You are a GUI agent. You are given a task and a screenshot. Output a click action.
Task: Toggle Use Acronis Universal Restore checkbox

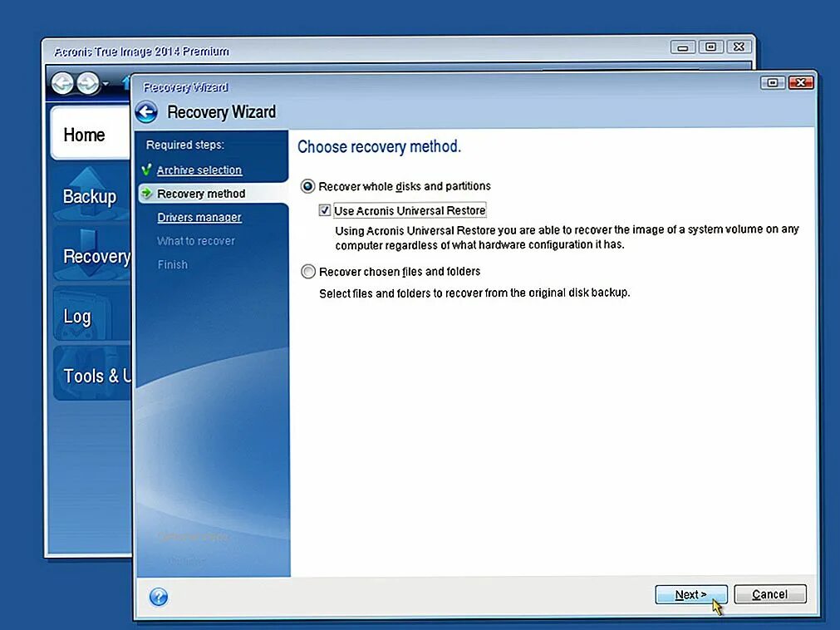[x=324, y=210]
